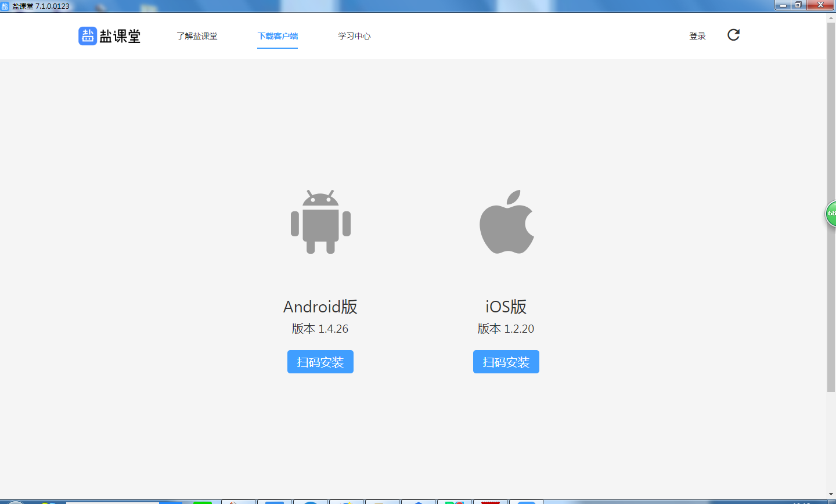This screenshot has width=836, height=504.
Task: Restore down the 盐课堂 window
Action: [x=798, y=5]
